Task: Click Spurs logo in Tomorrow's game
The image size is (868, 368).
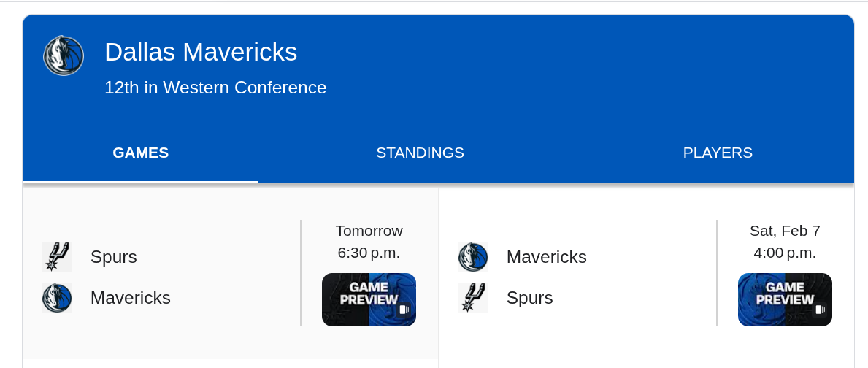Action: 57,256
